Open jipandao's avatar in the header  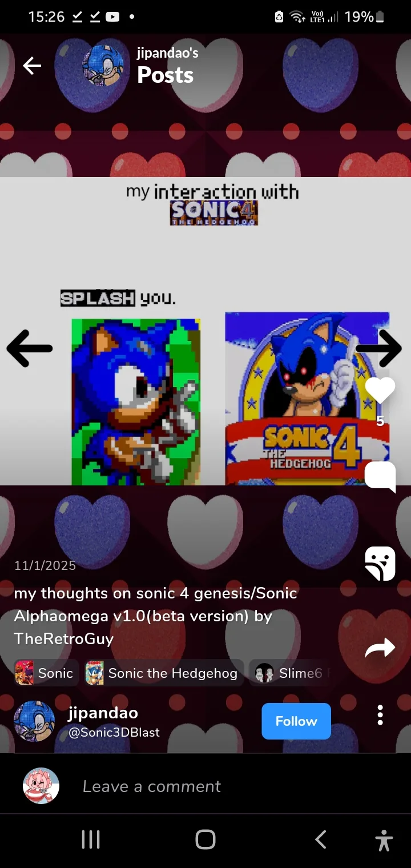pyautogui.click(x=103, y=66)
